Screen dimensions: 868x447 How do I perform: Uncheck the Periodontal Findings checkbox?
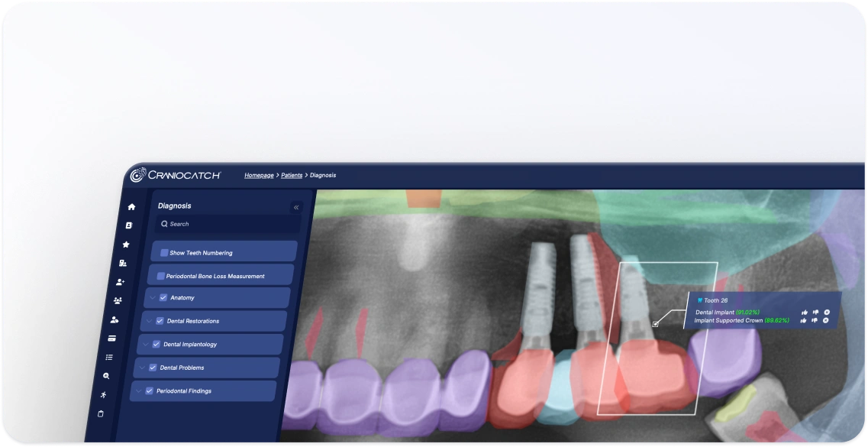pos(149,390)
